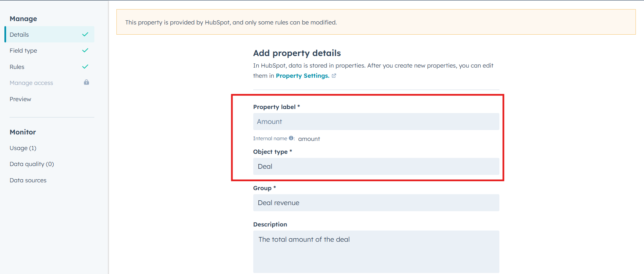Switch to the Field type step

[23, 51]
